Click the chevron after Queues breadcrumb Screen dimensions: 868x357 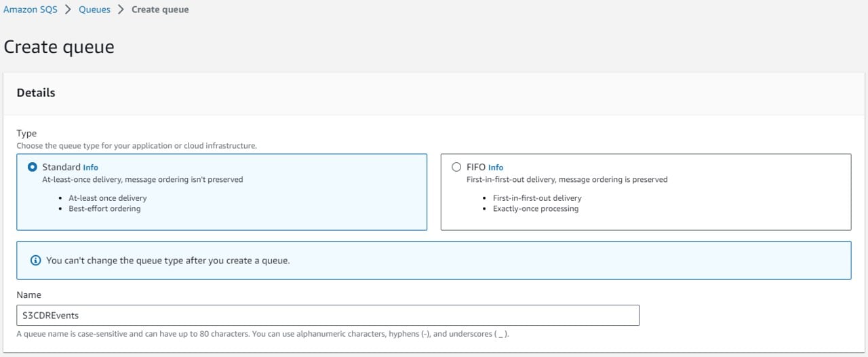click(x=121, y=10)
